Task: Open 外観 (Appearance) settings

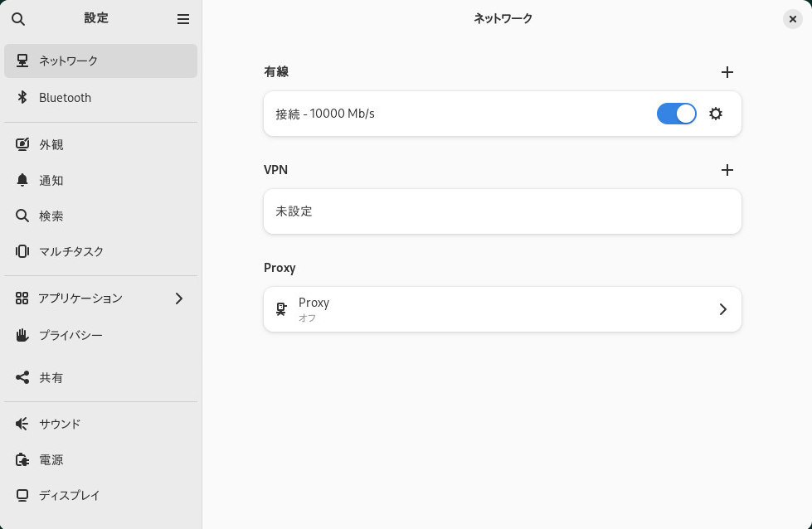Action: [x=51, y=144]
